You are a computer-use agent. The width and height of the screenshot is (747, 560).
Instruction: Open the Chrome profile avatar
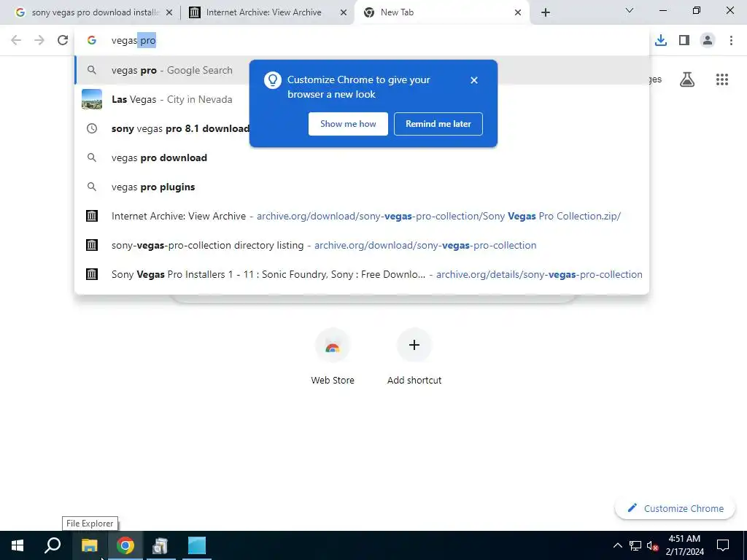[708, 41]
